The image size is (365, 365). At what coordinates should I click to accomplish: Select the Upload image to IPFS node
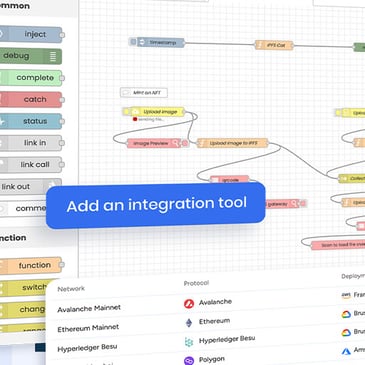(233, 143)
